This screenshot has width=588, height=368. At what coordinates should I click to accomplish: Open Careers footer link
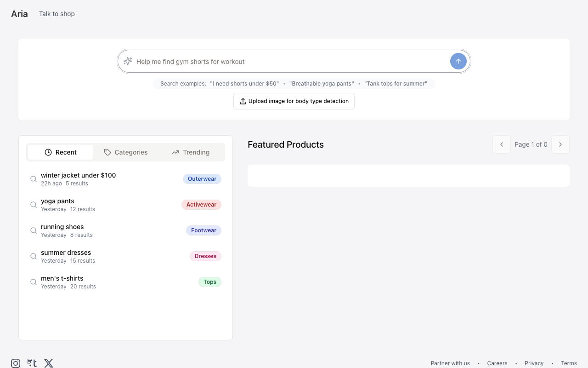497,363
